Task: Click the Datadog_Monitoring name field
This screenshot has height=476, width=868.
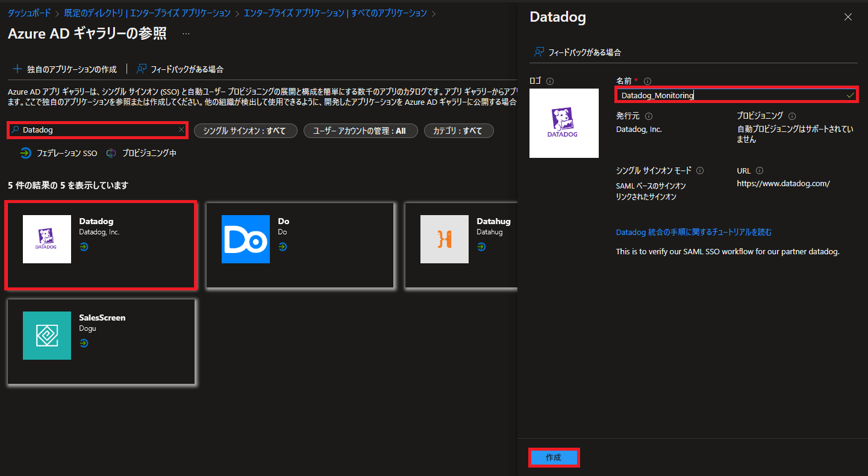Action: [736, 95]
